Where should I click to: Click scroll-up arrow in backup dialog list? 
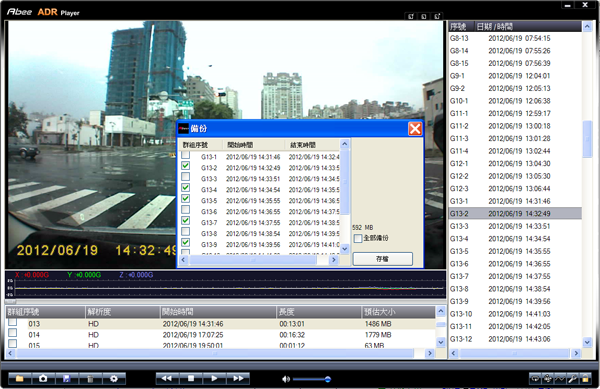point(344,144)
